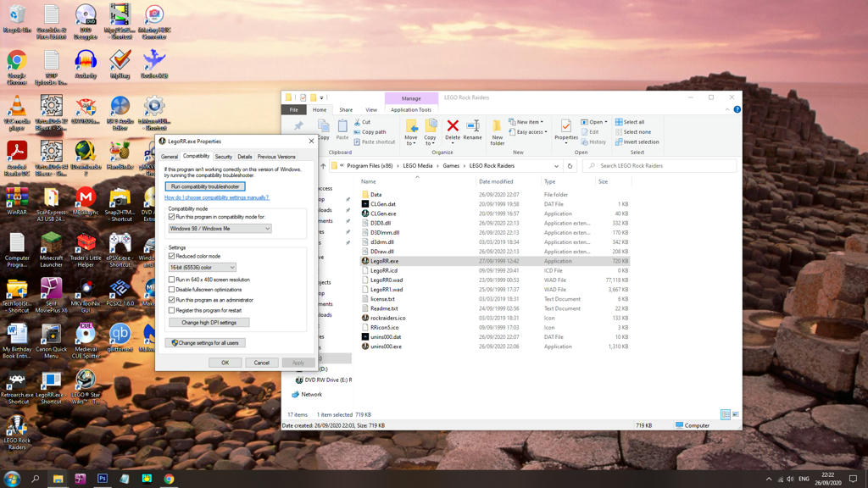
Task: Expand the Open dropdown in ribbon
Action: (x=594, y=122)
